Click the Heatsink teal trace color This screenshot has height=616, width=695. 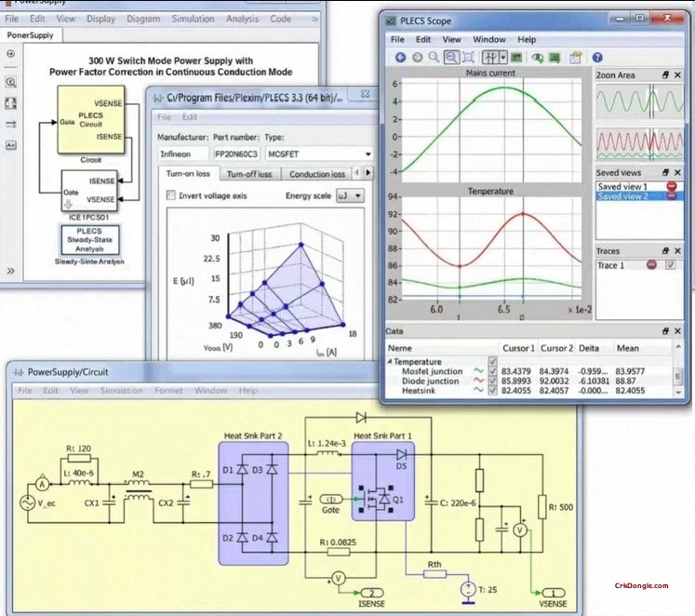tap(479, 390)
